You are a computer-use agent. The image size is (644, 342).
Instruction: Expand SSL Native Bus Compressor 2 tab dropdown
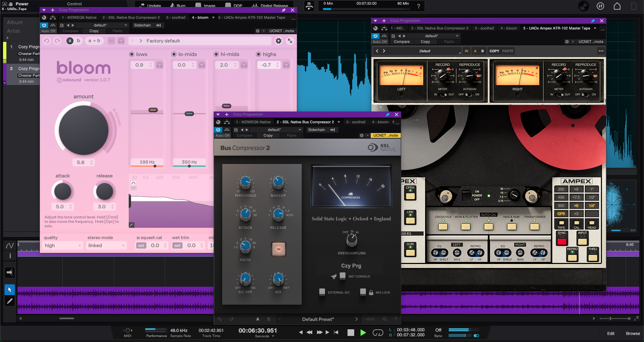point(339,122)
